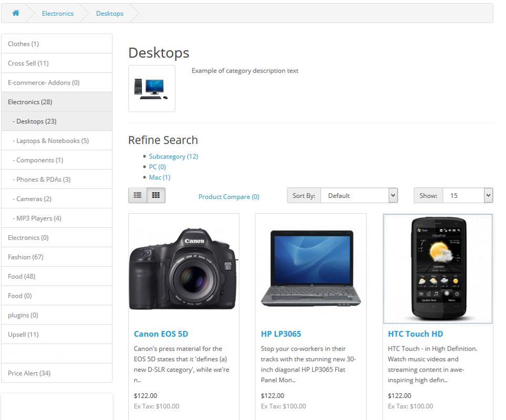Refine search by PC (0)

pyautogui.click(x=158, y=167)
